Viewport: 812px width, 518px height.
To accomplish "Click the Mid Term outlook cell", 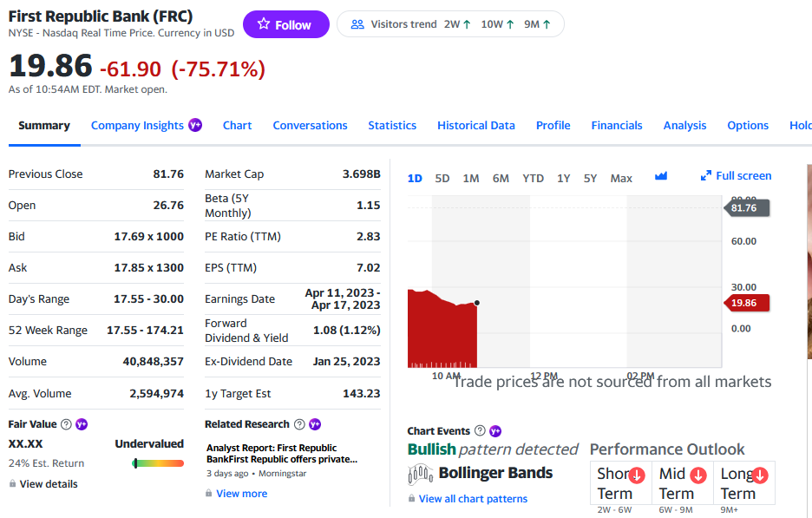I will click(x=683, y=482).
